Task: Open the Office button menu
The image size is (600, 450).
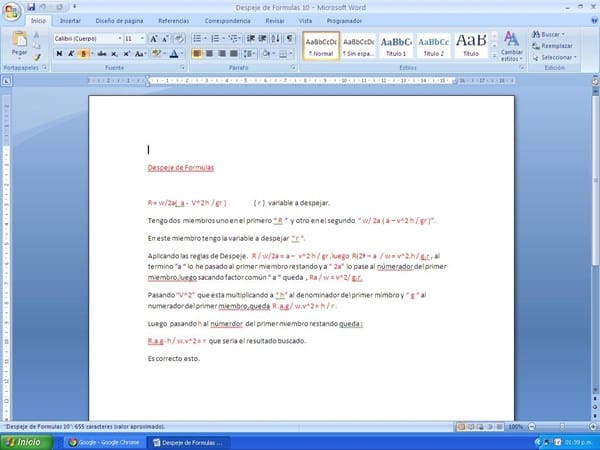Action: click(x=11, y=11)
